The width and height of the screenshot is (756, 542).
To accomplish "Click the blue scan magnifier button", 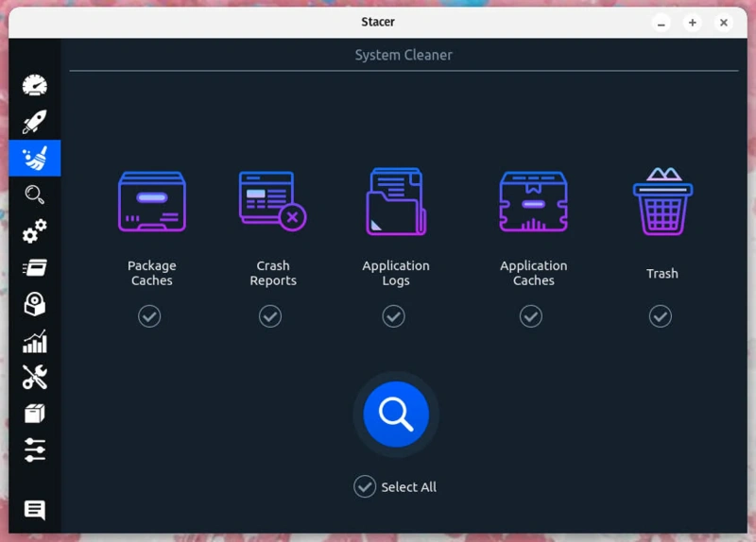I will [396, 415].
